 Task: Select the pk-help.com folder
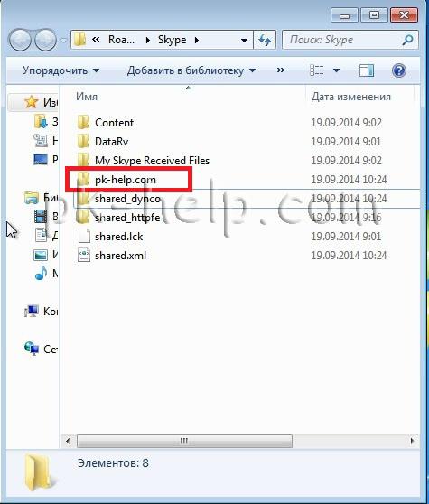(126, 180)
